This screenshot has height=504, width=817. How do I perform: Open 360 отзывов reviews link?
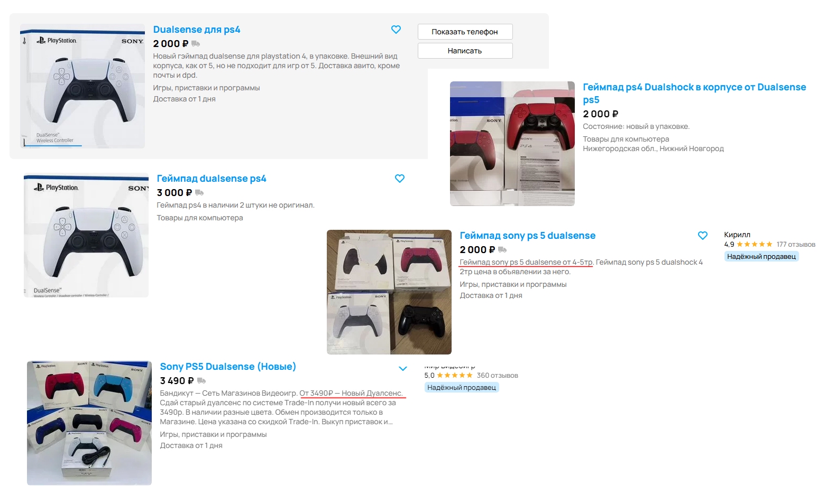click(x=497, y=376)
